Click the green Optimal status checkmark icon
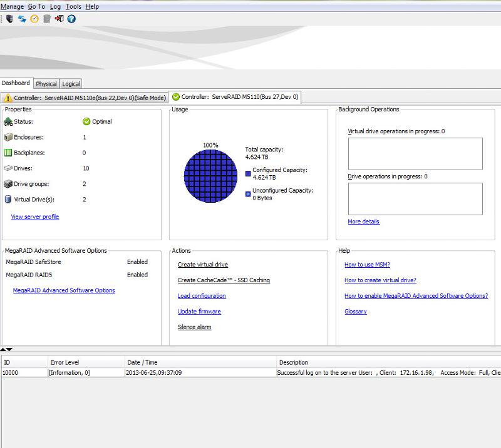This screenshot has height=448, width=501. click(x=86, y=121)
